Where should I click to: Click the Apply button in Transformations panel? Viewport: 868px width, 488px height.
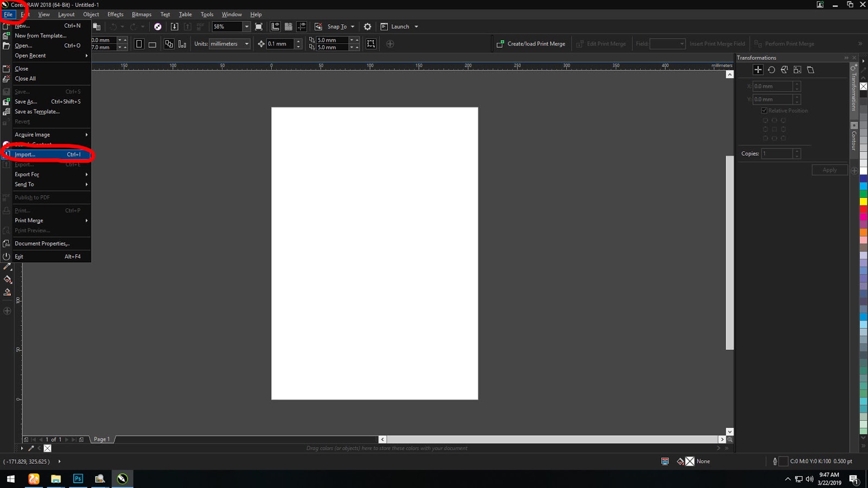tap(829, 170)
